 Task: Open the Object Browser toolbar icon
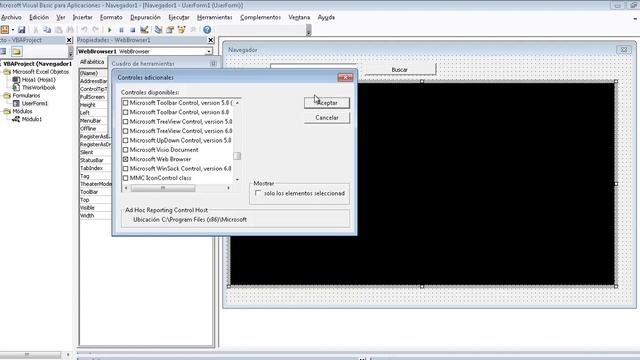point(181,30)
